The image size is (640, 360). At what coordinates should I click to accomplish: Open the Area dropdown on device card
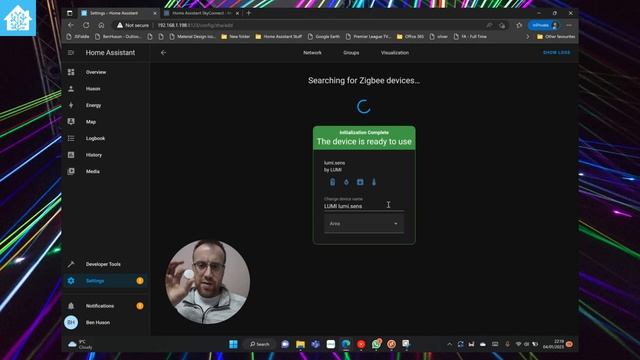364,224
